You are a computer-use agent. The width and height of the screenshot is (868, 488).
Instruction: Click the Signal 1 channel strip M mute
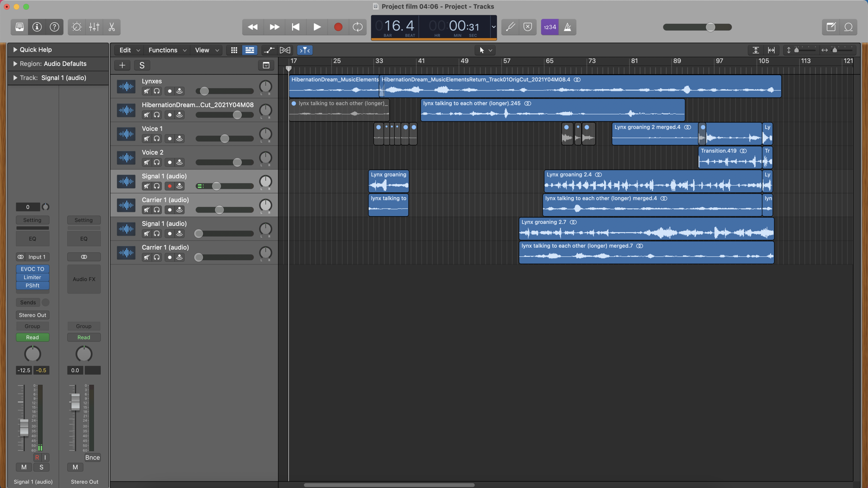pos(24,467)
